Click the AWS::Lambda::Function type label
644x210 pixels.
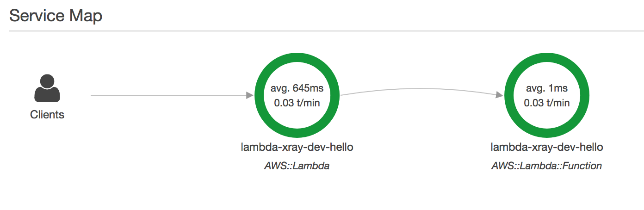[x=546, y=166]
